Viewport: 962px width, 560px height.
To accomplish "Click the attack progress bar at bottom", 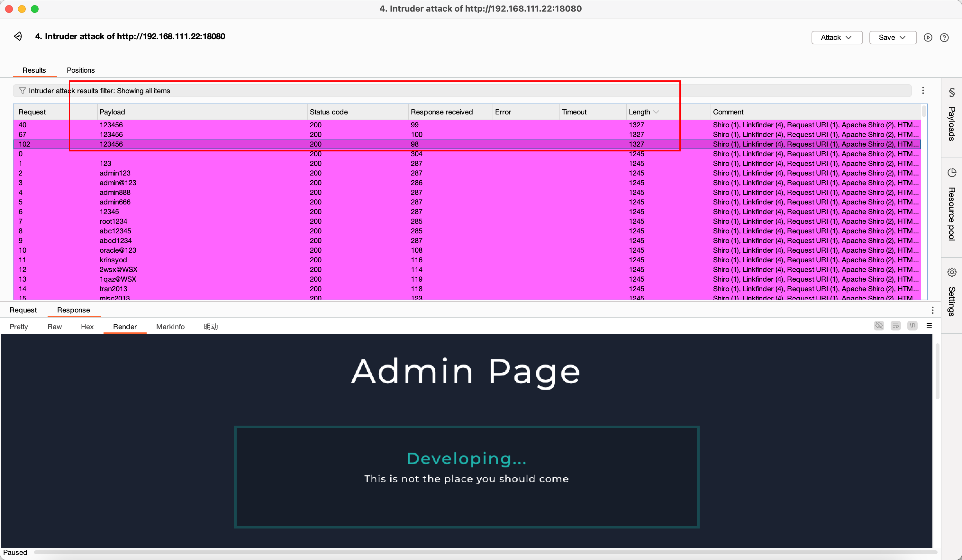I will pos(485,552).
